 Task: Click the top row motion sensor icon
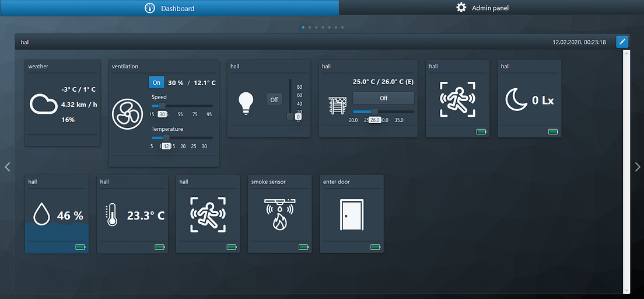pos(457,99)
